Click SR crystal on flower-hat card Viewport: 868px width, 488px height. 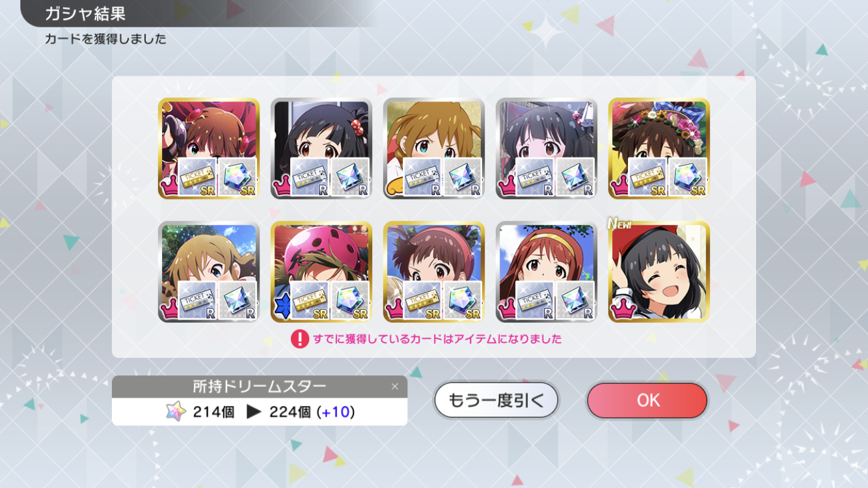click(x=687, y=176)
